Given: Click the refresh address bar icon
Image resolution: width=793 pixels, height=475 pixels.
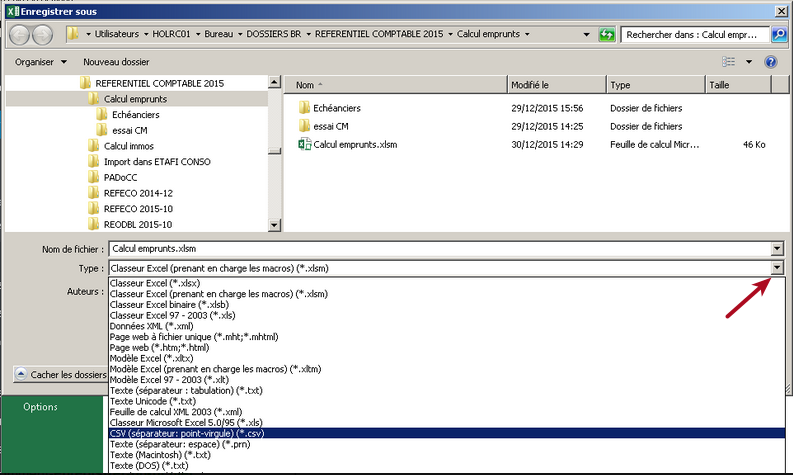Looking at the screenshot, I should 606,34.
